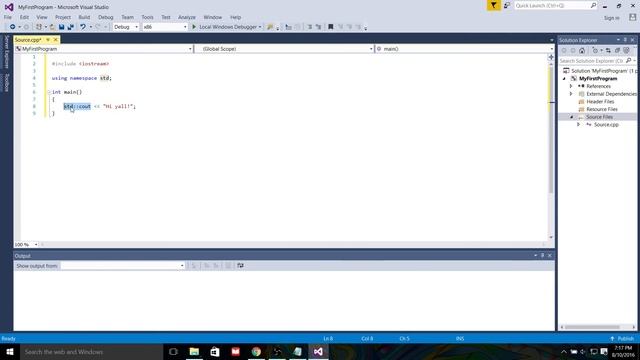Open Google Chrome from the taskbar

coord(256,351)
